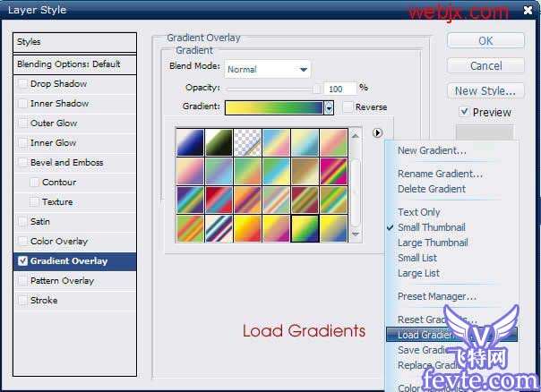The width and height of the screenshot is (541, 392).
Task: Uncheck the Preview checkbox
Action: [x=464, y=112]
